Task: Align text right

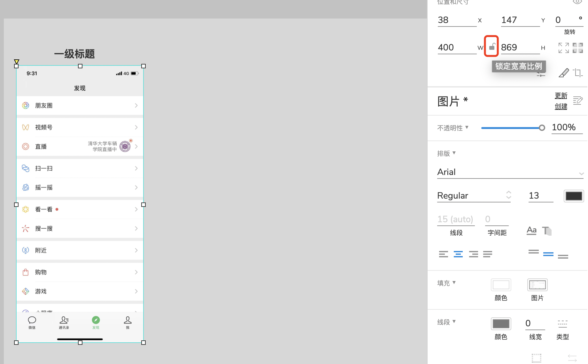Action: [473, 254]
